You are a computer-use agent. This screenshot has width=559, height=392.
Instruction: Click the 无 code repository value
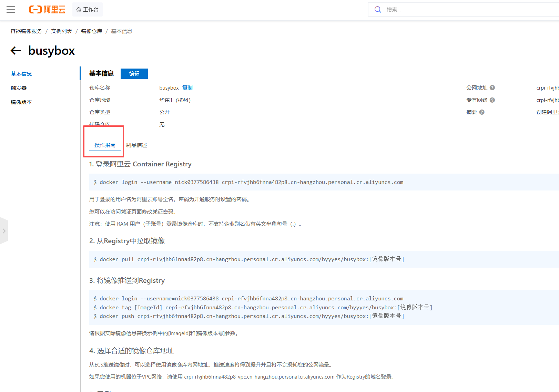(x=162, y=125)
